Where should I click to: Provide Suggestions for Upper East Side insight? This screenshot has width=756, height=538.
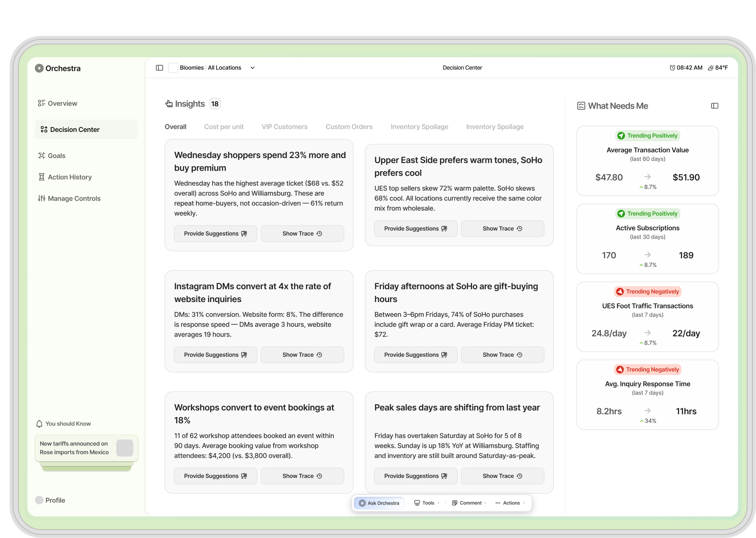click(x=415, y=229)
